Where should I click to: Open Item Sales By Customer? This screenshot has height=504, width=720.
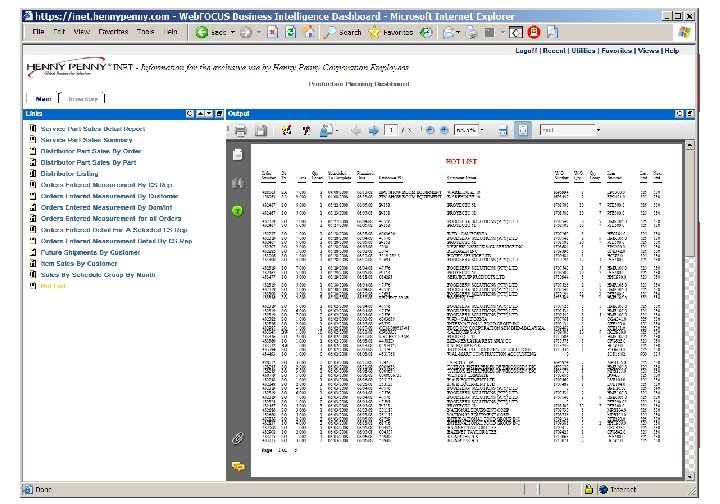coord(79,263)
